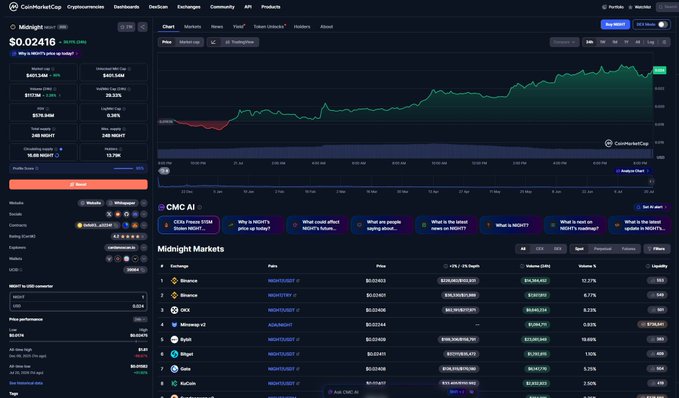Filter markets by CEX
679x398 pixels.
pos(540,249)
